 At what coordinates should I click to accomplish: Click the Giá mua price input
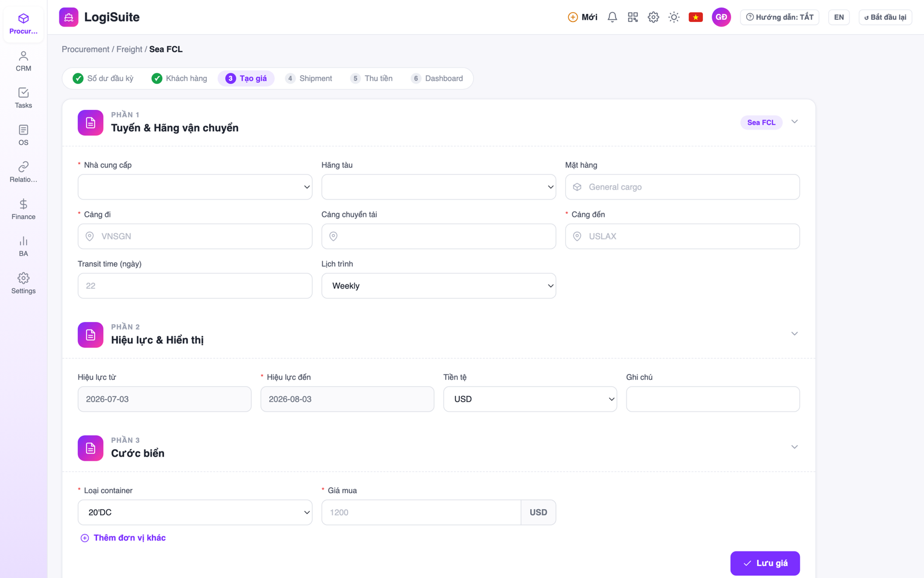pyautogui.click(x=422, y=513)
